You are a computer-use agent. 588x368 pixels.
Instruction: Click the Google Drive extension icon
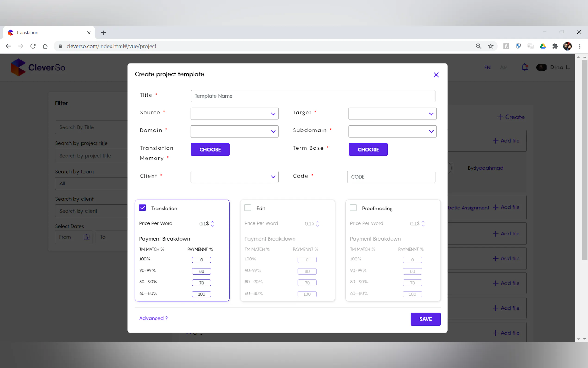pyautogui.click(x=543, y=46)
